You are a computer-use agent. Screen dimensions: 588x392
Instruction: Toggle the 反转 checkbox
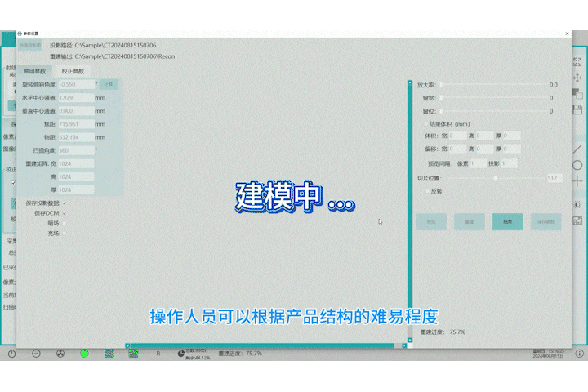click(x=427, y=191)
